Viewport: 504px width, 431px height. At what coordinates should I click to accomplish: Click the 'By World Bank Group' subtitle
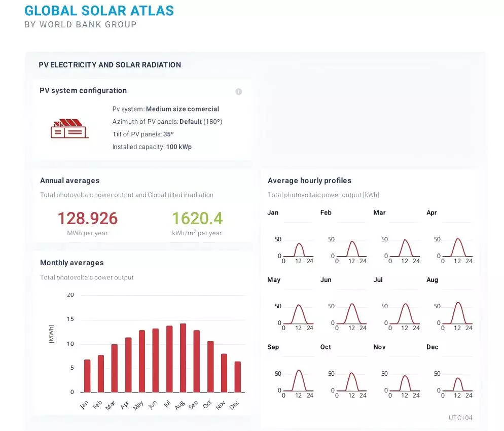click(x=81, y=24)
